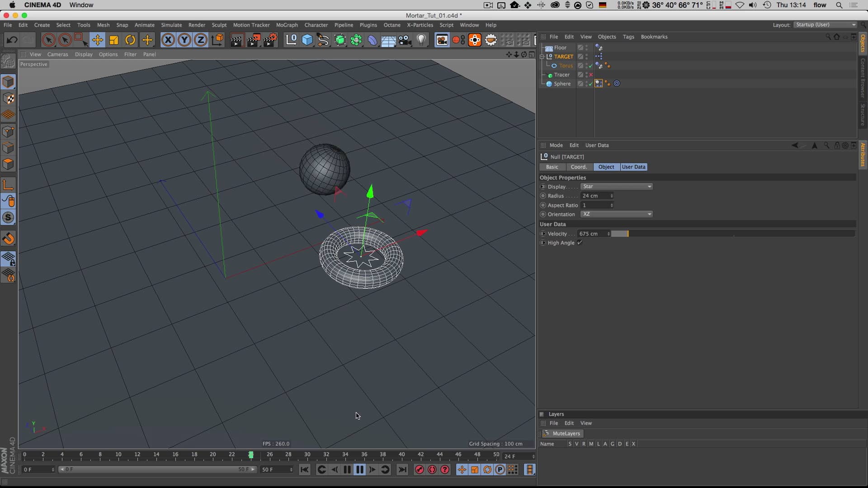The height and width of the screenshot is (488, 868).
Task: Select the Rotate tool
Action: (130, 40)
